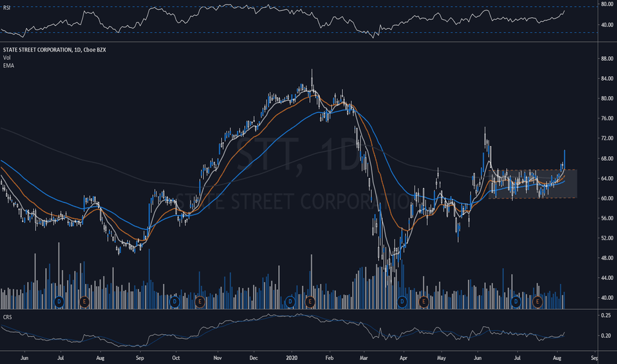Click the 88.00 price axis label
The image size is (617, 364).
(x=607, y=59)
